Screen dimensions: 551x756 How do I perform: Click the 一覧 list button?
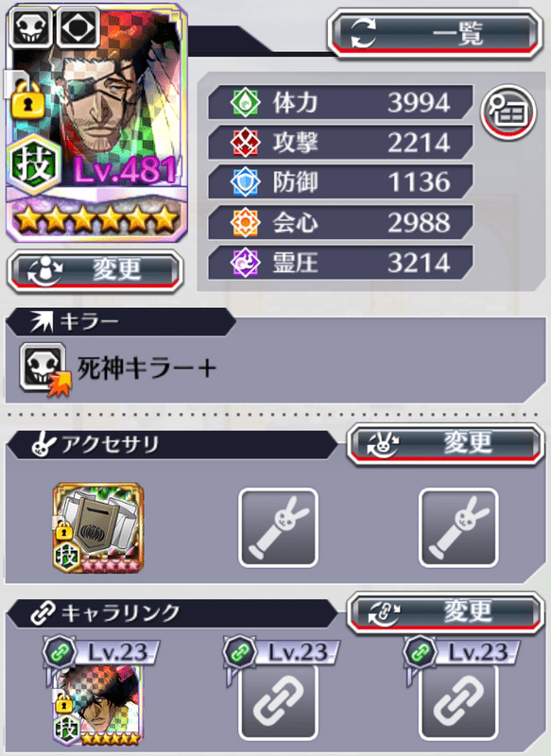(435, 33)
